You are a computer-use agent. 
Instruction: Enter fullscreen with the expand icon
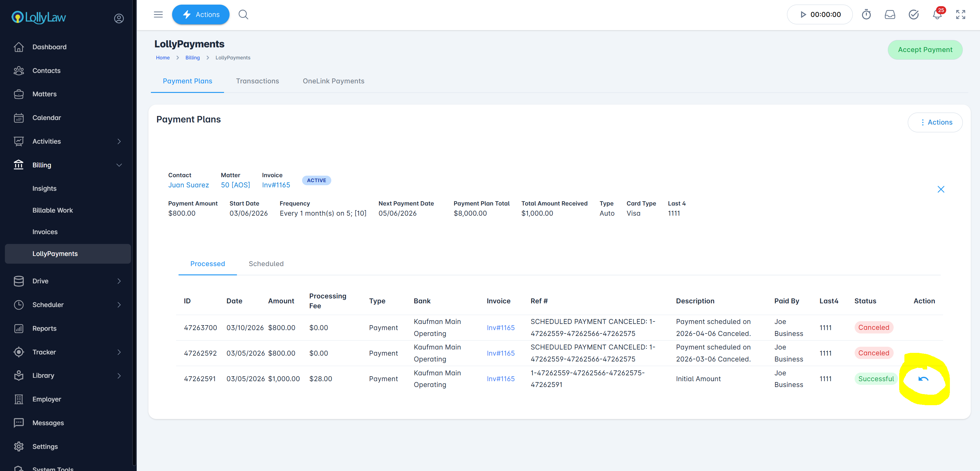point(961,15)
